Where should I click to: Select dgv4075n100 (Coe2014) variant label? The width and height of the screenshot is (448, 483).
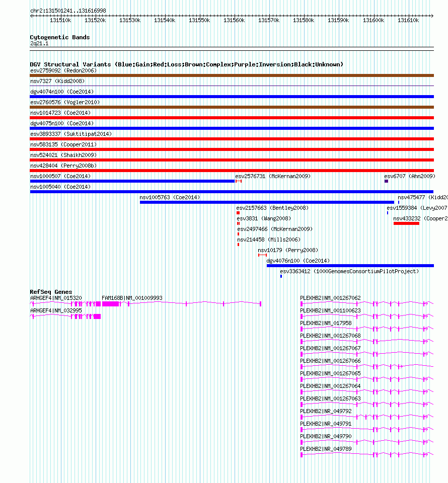[62, 123]
